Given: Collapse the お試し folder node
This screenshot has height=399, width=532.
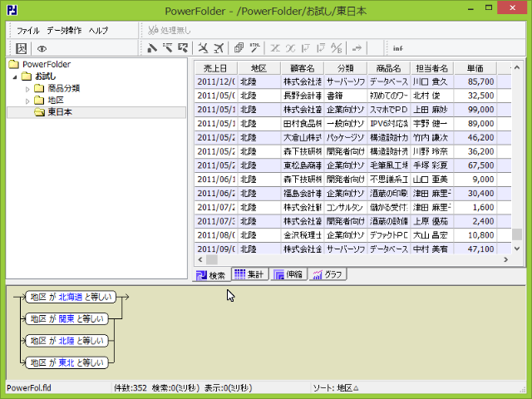Looking at the screenshot, I should (x=15, y=77).
